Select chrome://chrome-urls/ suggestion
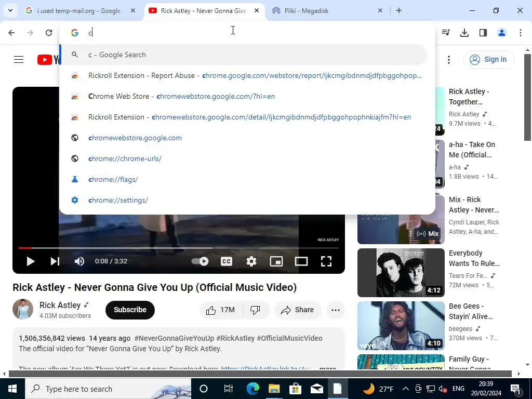The height and width of the screenshot is (399, 532). coord(247,158)
